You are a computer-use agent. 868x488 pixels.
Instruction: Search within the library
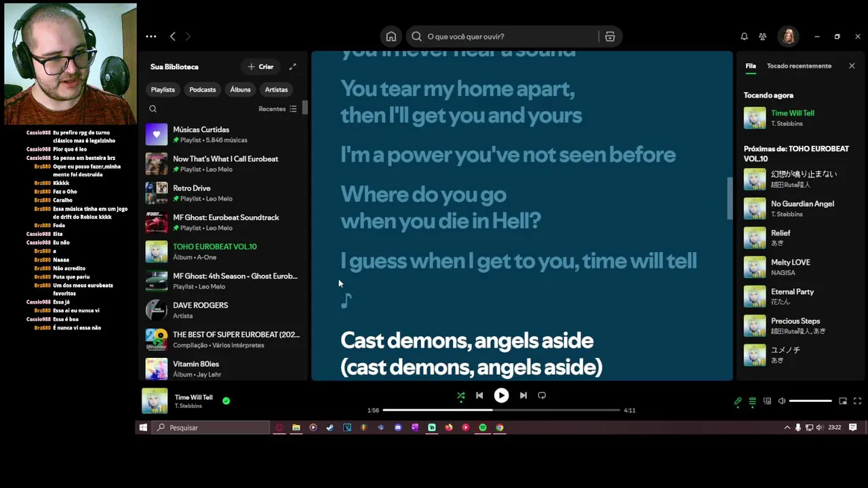[x=153, y=108]
